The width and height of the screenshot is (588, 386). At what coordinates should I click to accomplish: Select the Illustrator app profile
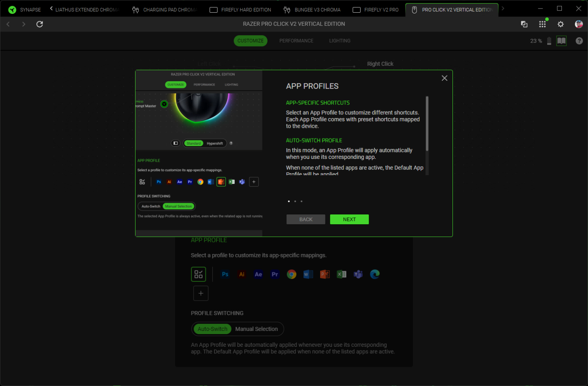click(242, 274)
